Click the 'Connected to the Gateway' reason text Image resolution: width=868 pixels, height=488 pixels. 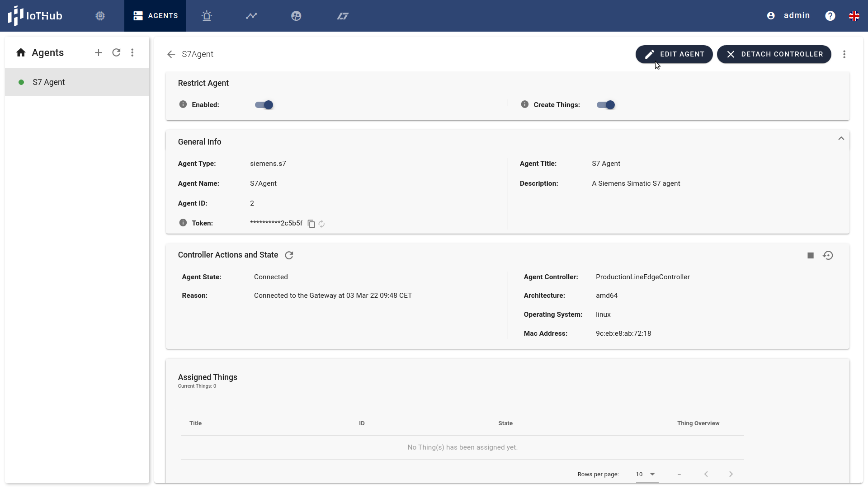coord(333,296)
